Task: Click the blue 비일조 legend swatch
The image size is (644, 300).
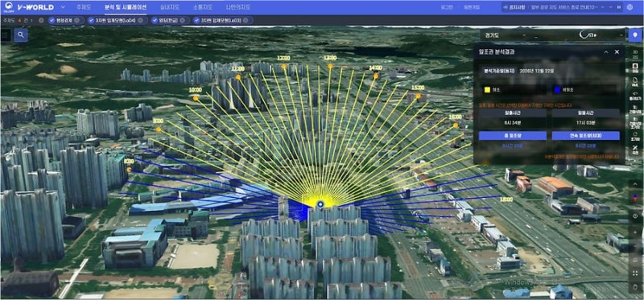Action: [556, 90]
